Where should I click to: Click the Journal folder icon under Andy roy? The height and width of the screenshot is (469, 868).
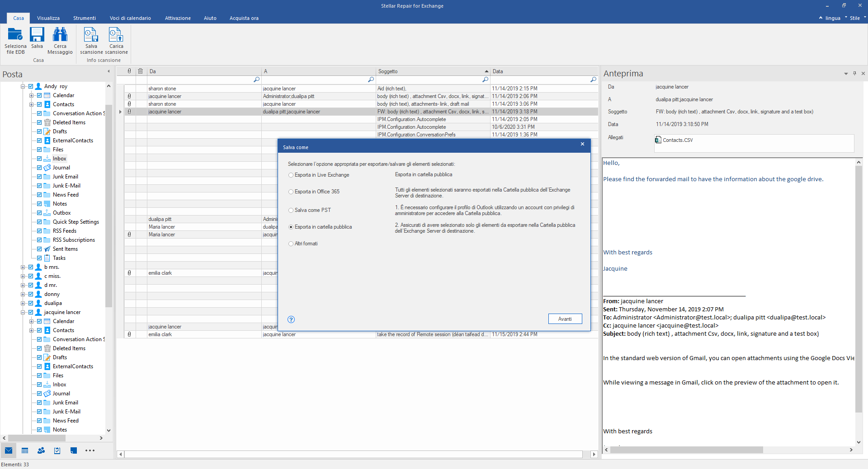click(x=47, y=168)
